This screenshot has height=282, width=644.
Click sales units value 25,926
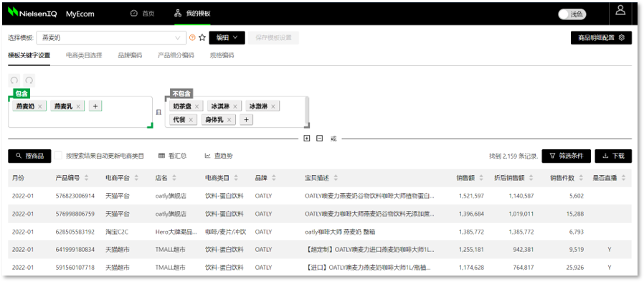(x=574, y=268)
